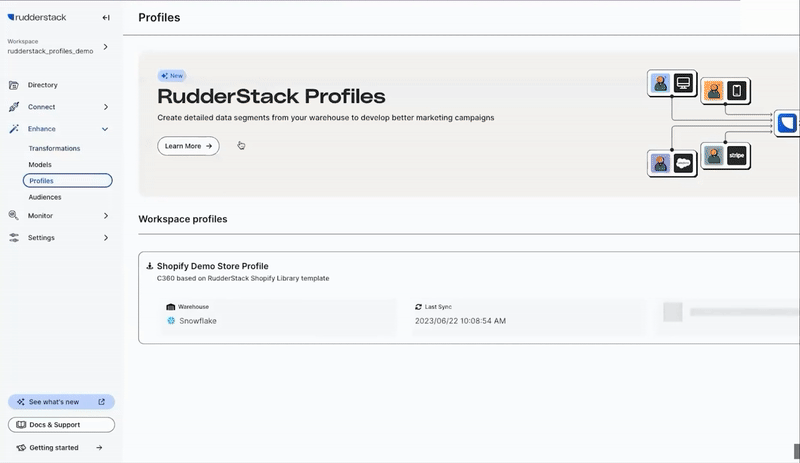The width and height of the screenshot is (800, 463).
Task: Collapse sidebar using the arrow icon
Action: click(x=106, y=18)
